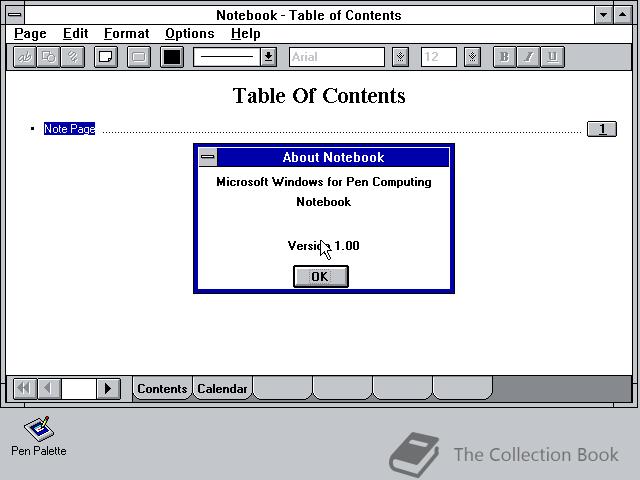Image resolution: width=640 pixels, height=480 pixels.
Task: Open the Notebook window control menu
Action: (15, 15)
